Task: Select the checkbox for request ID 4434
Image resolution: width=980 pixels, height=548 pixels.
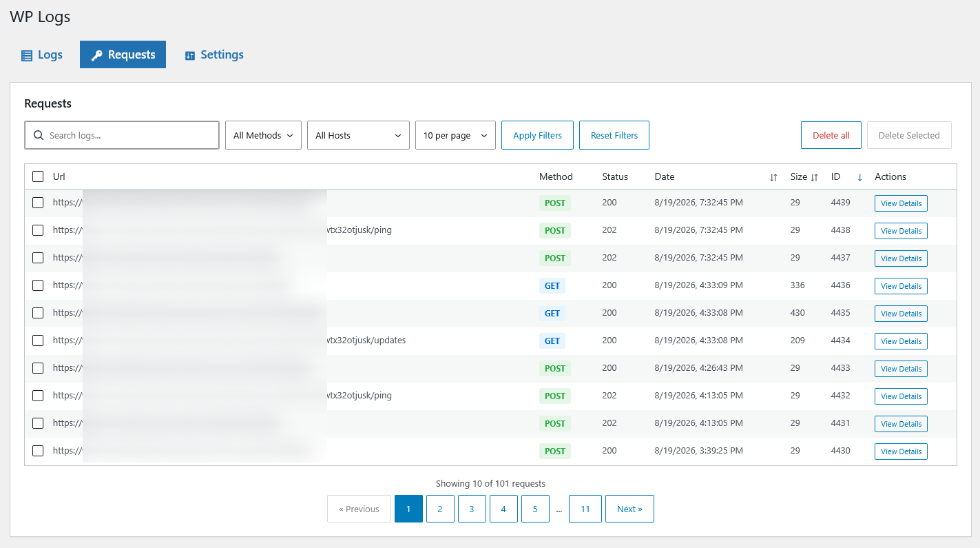Action: [38, 341]
